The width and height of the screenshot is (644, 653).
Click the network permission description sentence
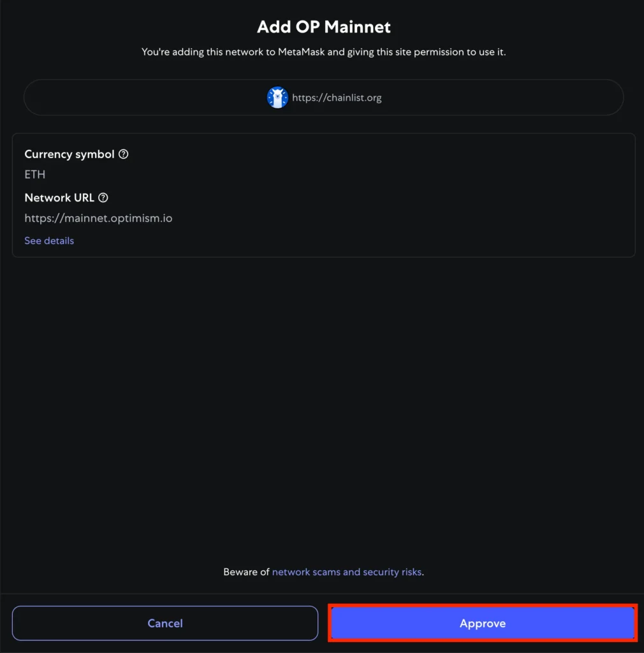pyautogui.click(x=323, y=52)
